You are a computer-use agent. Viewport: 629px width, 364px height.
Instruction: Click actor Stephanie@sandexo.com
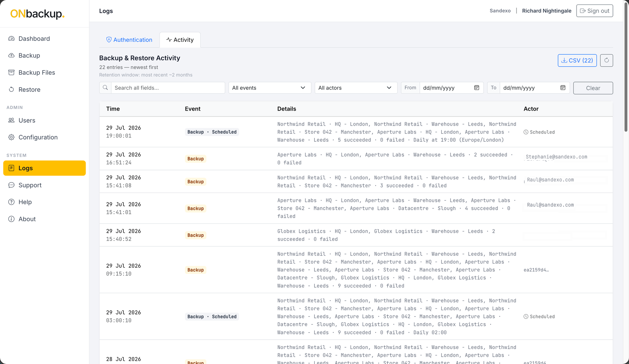point(556,157)
